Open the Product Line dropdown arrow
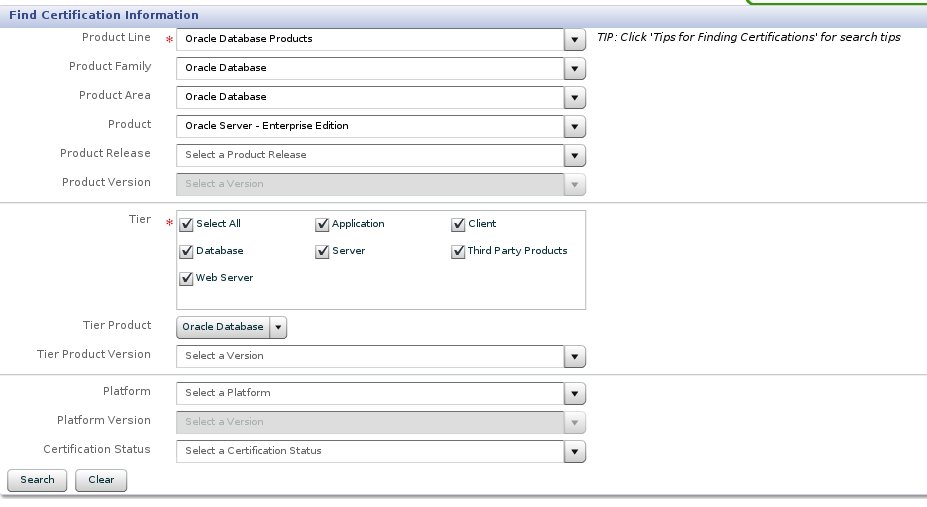 tap(575, 40)
